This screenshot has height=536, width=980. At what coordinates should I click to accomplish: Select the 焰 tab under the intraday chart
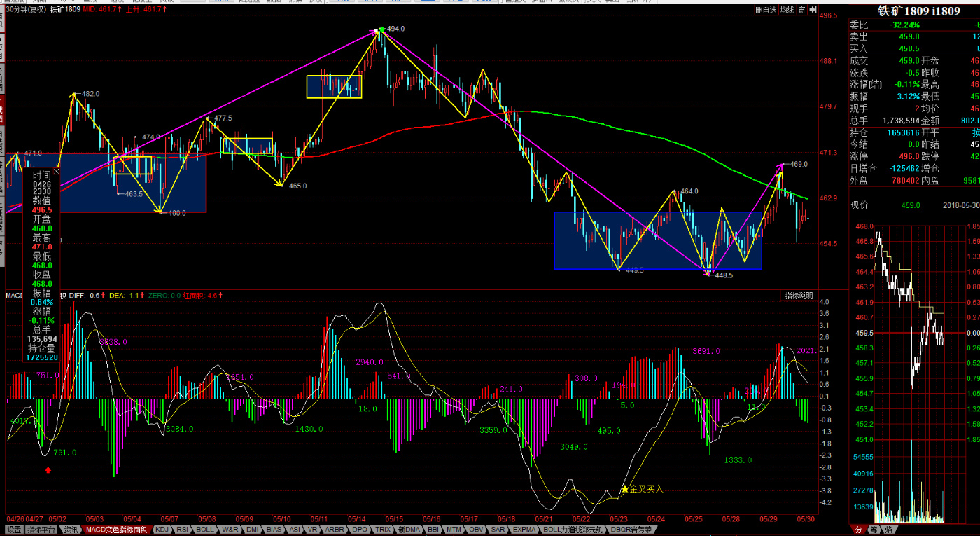click(x=888, y=530)
